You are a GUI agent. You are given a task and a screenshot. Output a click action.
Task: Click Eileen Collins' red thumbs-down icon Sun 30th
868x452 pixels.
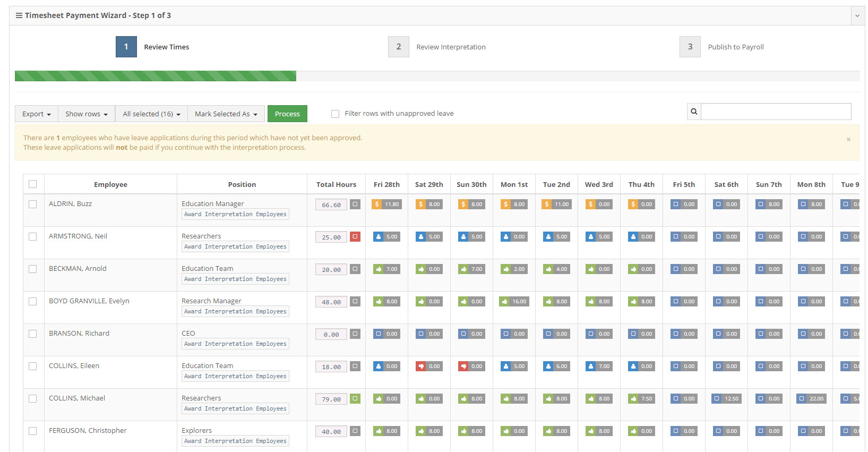tap(463, 366)
